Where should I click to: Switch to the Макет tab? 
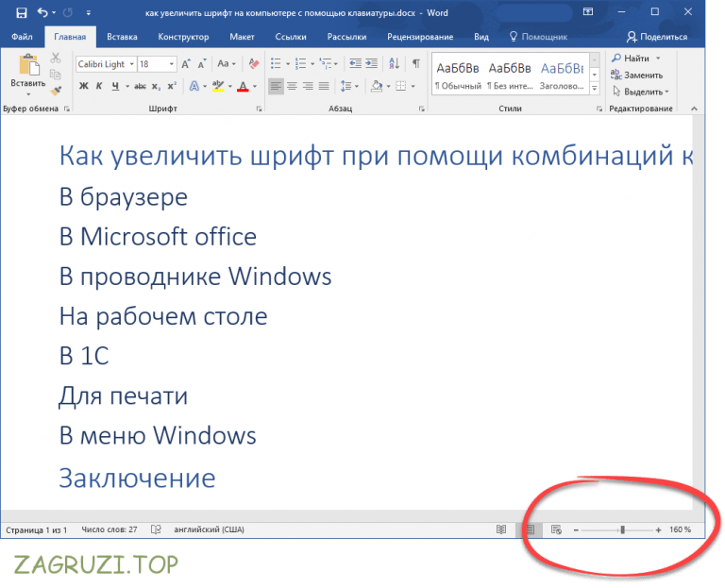tap(242, 37)
